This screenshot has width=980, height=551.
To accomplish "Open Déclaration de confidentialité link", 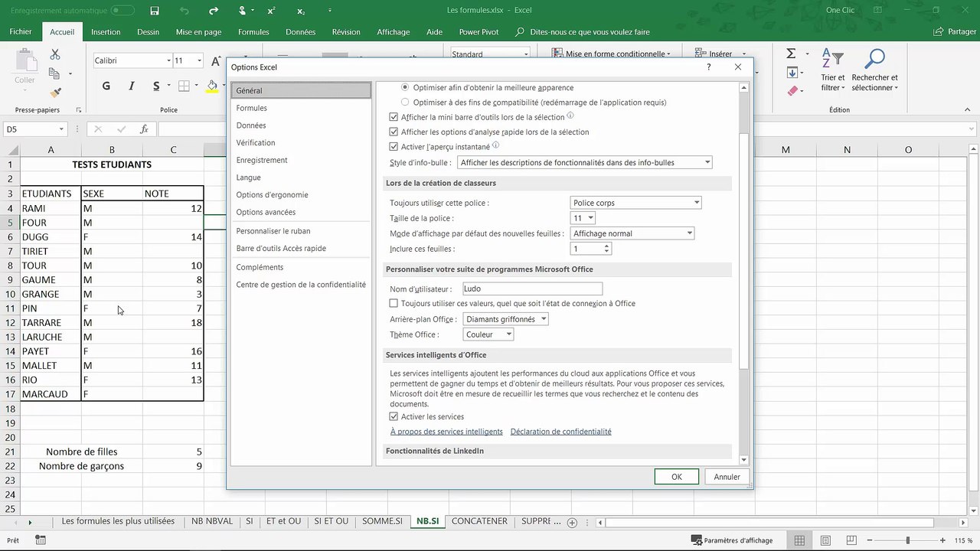I will click(560, 432).
